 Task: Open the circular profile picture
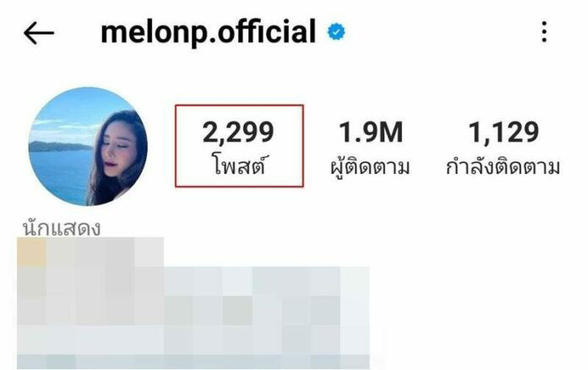point(88,147)
